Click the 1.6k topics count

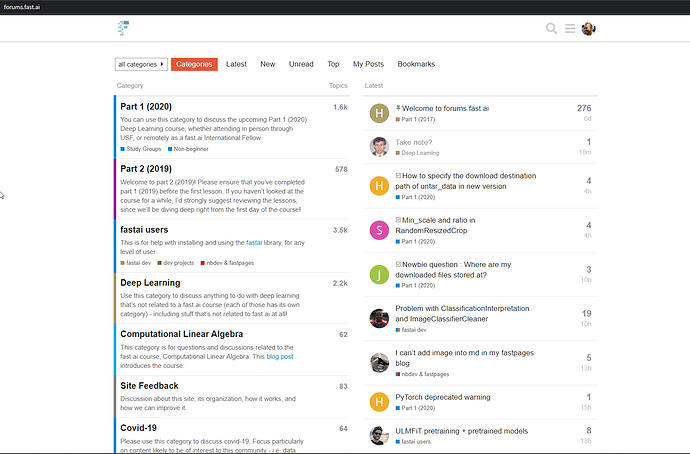pos(340,107)
